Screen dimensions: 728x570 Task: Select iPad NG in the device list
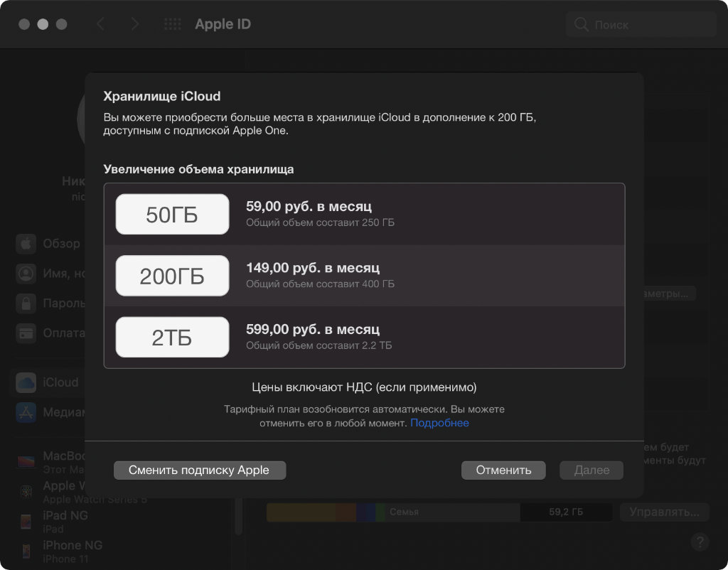(x=65, y=517)
